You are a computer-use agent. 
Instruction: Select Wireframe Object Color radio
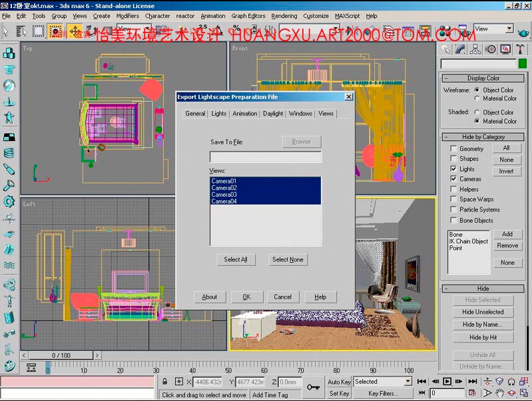[x=477, y=90]
